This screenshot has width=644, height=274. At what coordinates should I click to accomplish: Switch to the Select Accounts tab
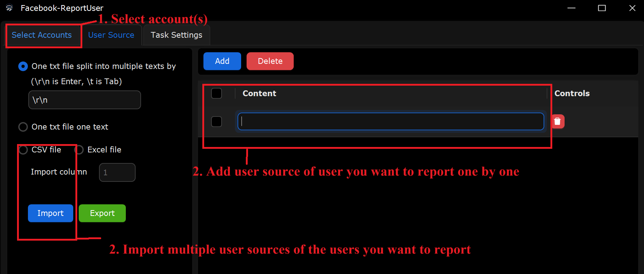click(x=42, y=35)
